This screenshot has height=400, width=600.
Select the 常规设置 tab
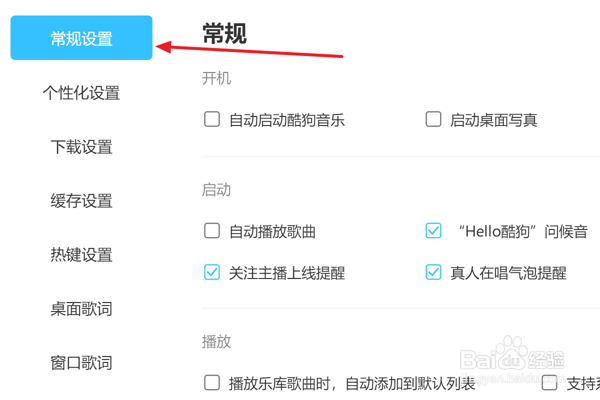tap(81, 38)
